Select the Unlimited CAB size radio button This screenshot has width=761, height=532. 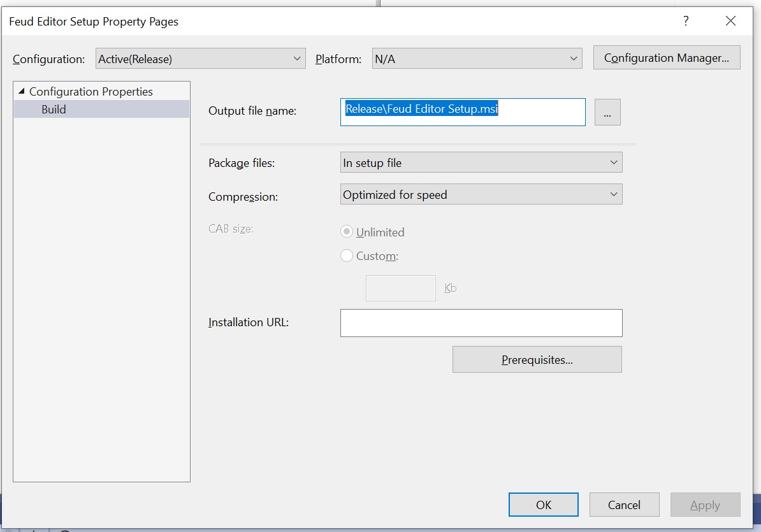click(347, 232)
